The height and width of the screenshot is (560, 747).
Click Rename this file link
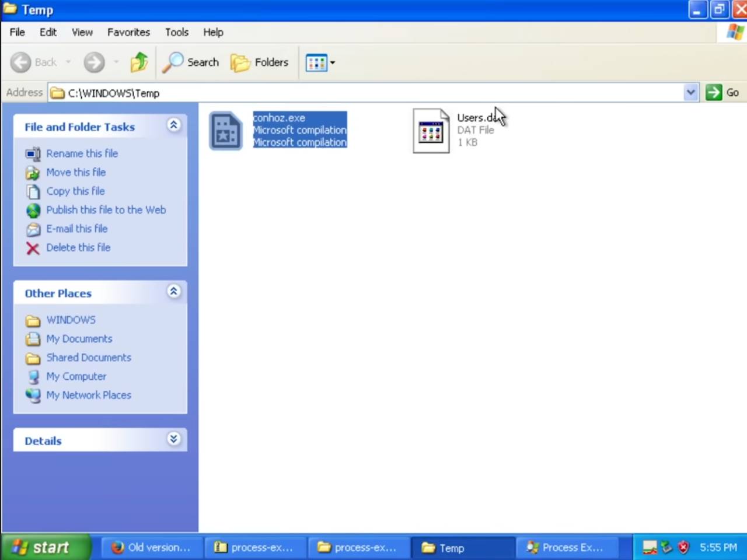[82, 153]
